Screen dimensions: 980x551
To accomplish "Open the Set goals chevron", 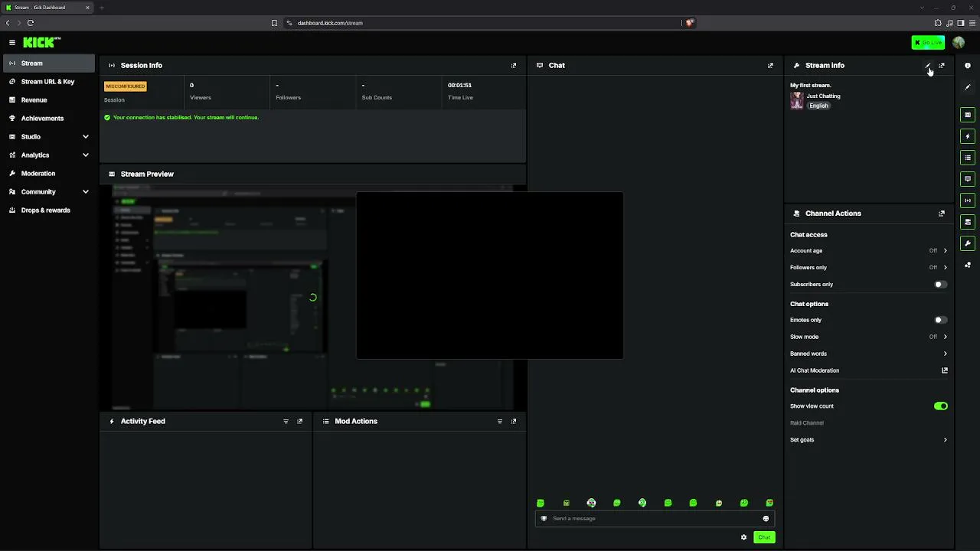I will pyautogui.click(x=945, y=440).
